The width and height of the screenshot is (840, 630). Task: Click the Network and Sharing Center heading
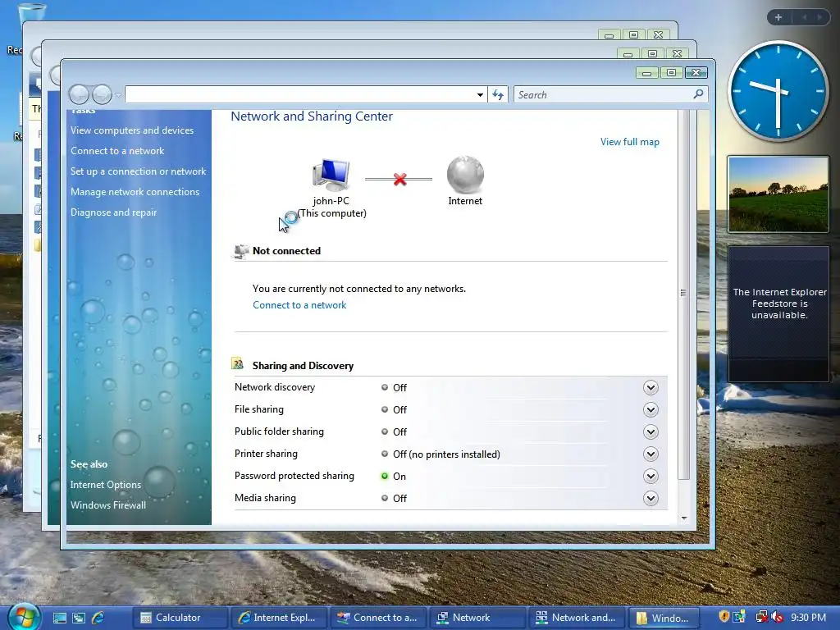312,116
